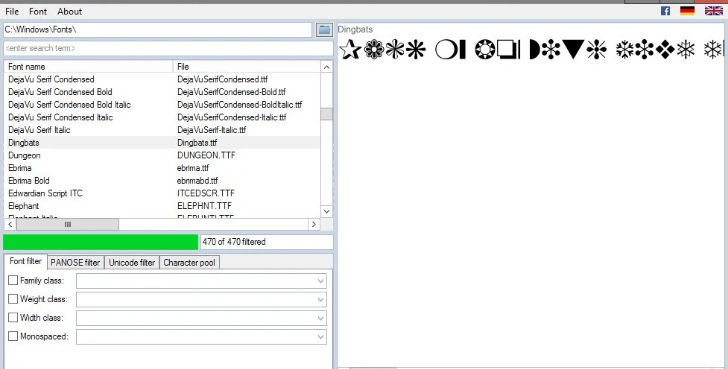The image size is (728, 369).
Task: Click the horizontal scroll right arrow
Action: tap(314, 225)
